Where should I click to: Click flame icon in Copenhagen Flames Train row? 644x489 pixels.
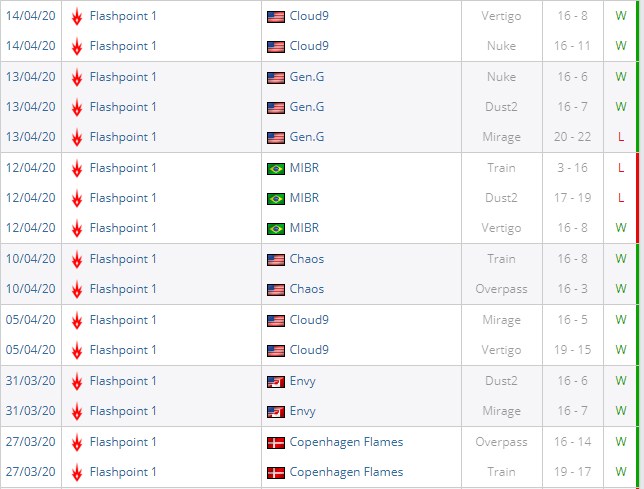(77, 472)
